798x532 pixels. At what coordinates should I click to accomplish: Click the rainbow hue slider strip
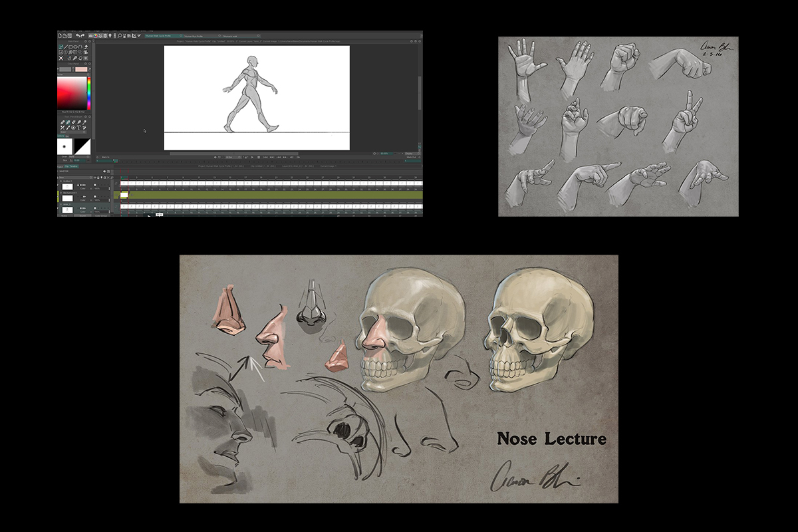[x=89, y=93]
